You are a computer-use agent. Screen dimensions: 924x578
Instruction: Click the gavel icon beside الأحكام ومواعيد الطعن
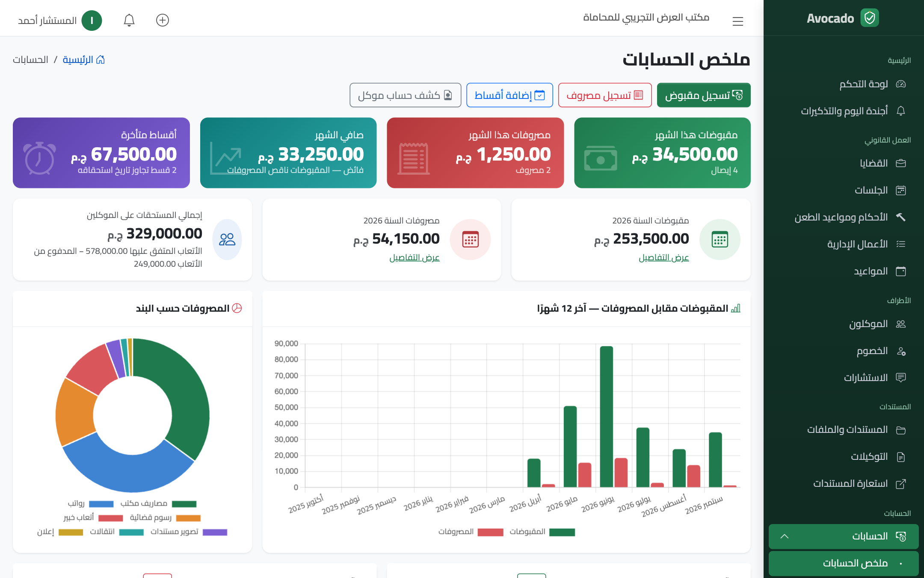(901, 217)
